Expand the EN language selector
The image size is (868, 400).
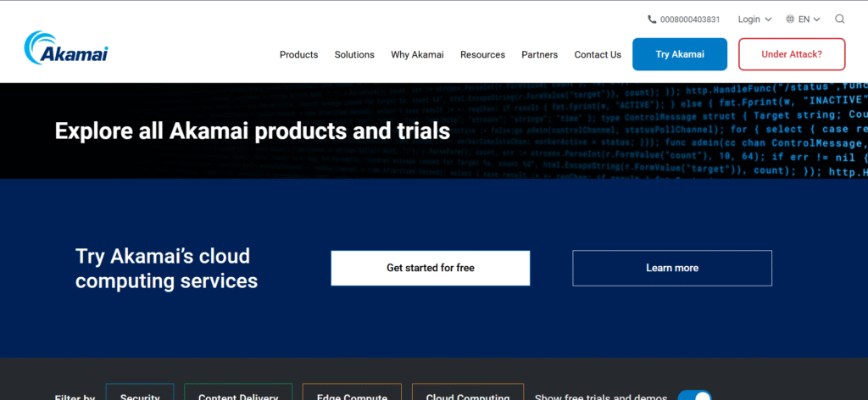click(x=809, y=19)
